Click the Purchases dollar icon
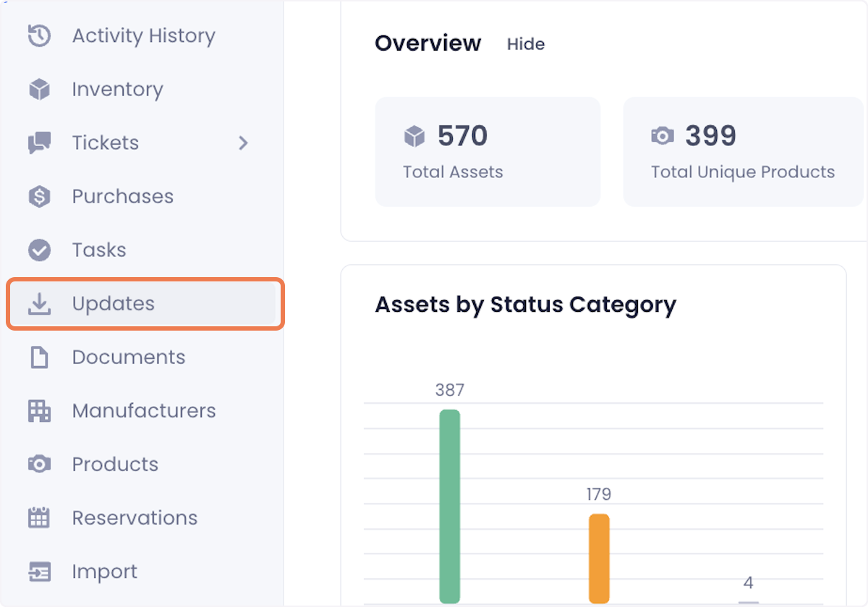Image resolution: width=868 pixels, height=607 pixels. pos(39,197)
